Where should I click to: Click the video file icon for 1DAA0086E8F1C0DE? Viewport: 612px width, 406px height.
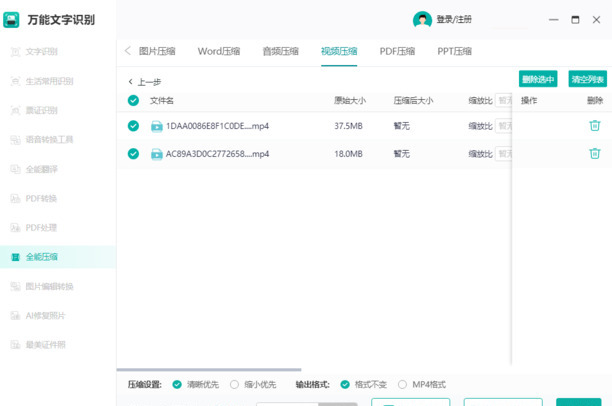[x=157, y=126]
